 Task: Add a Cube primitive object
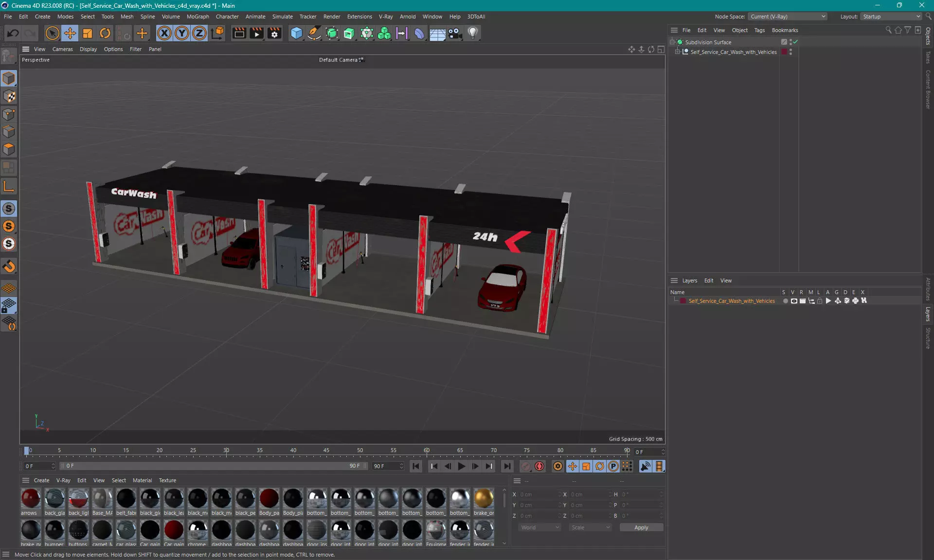296,33
